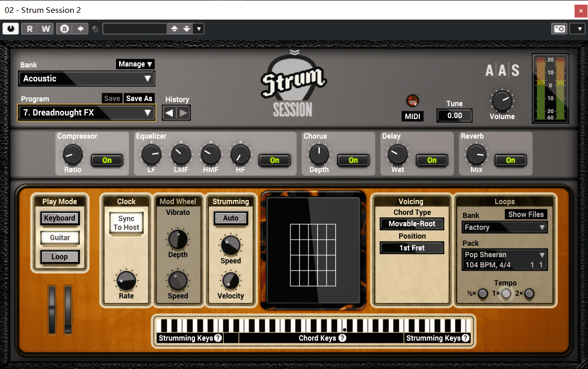Click the camera snapshot icon

point(560,29)
